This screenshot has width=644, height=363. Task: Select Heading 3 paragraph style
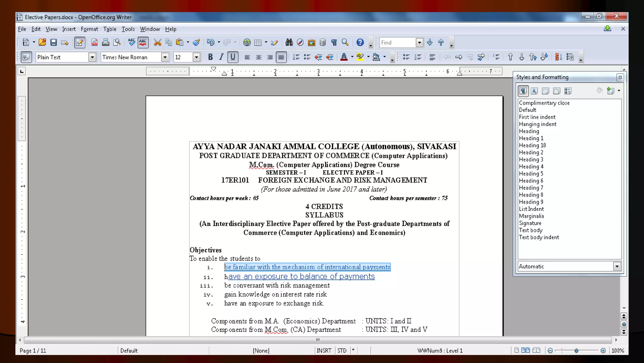point(531,160)
